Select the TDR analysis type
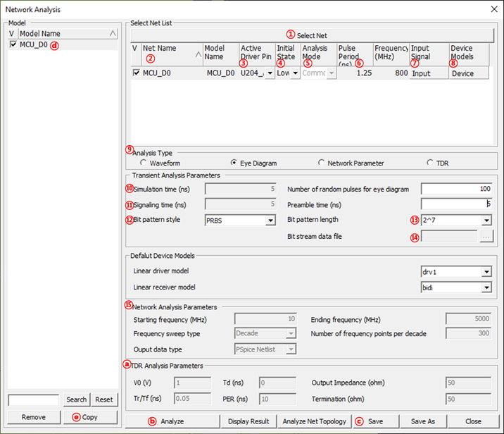 pyautogui.click(x=430, y=163)
